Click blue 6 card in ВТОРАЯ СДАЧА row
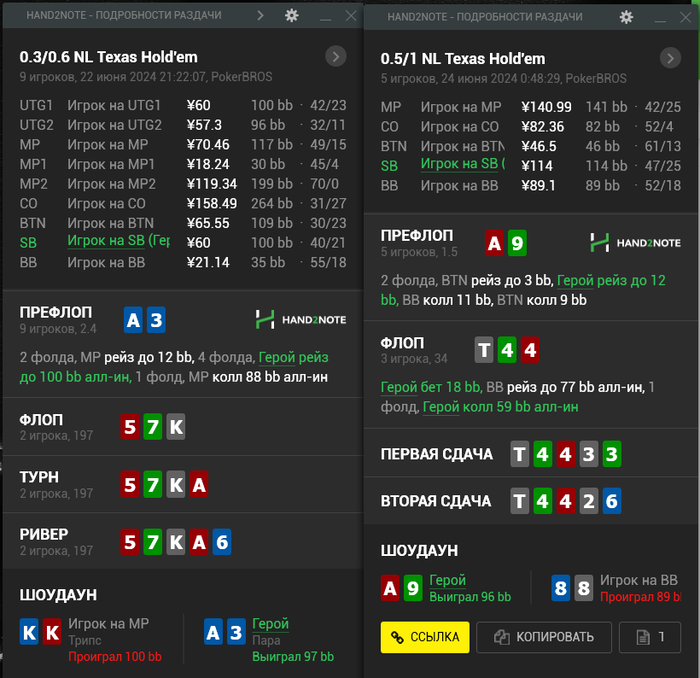Image resolution: width=700 pixels, height=678 pixels. (612, 501)
